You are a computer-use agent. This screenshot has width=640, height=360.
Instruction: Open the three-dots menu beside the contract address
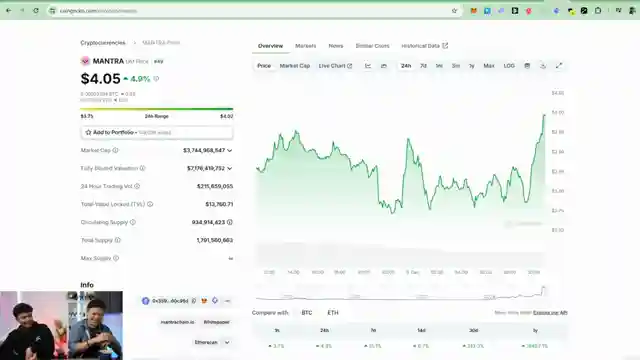click(x=227, y=301)
